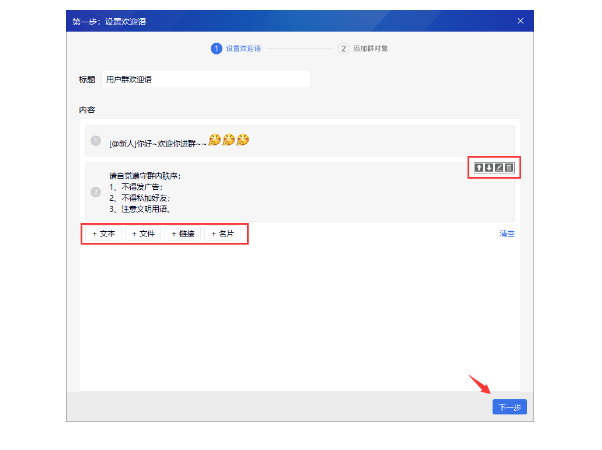602x450 pixels.
Task: Add a 名片 content block
Action: tap(223, 233)
